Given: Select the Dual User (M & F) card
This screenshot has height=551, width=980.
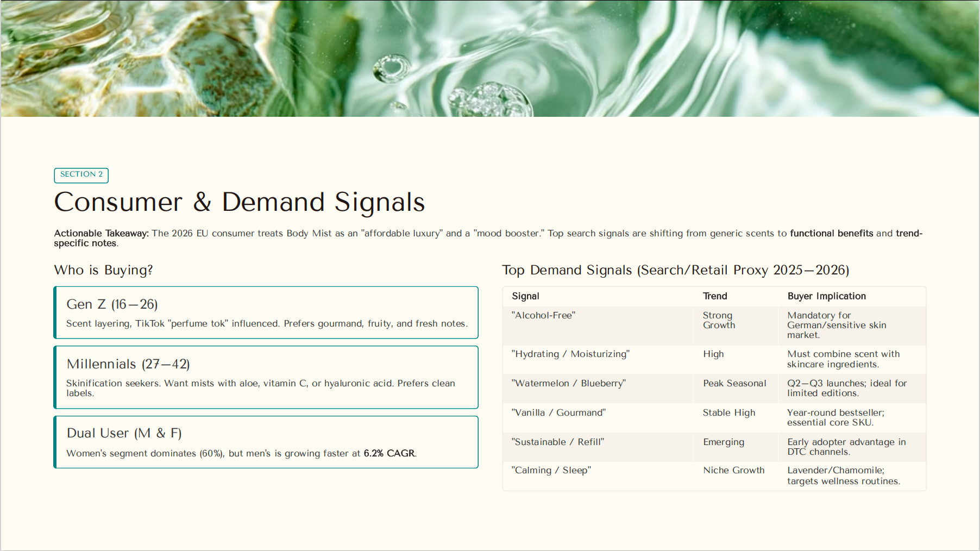Looking at the screenshot, I should [x=266, y=442].
